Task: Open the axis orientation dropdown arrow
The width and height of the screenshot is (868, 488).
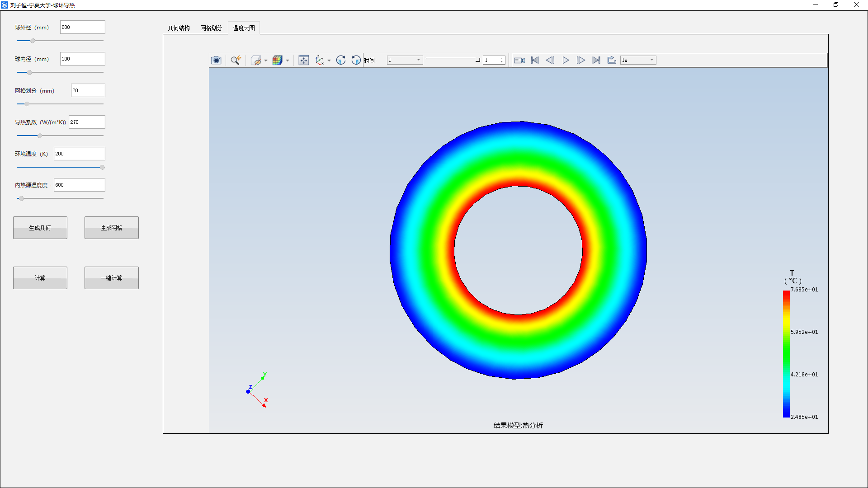Action: click(329, 60)
